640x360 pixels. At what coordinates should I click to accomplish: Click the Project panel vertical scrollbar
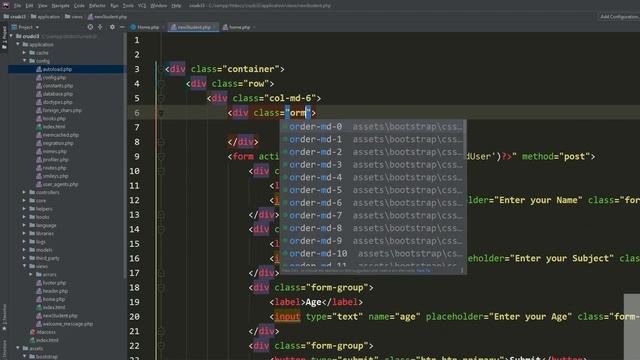tap(125, 155)
